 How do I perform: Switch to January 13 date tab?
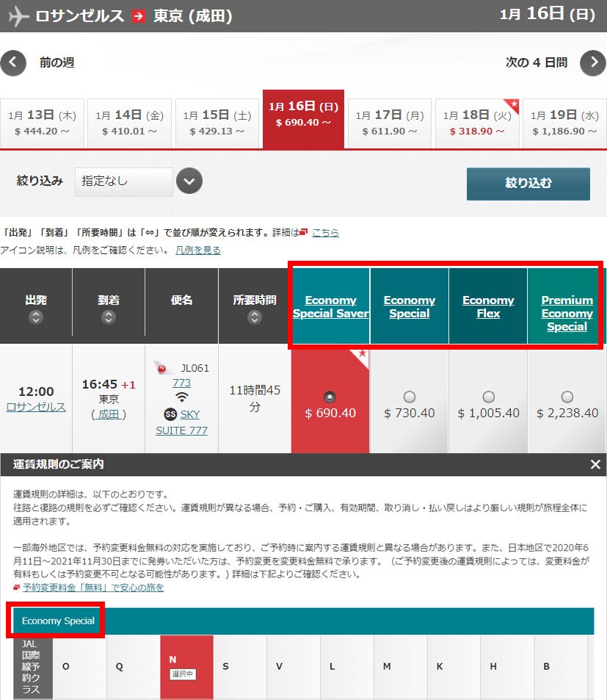(42, 123)
